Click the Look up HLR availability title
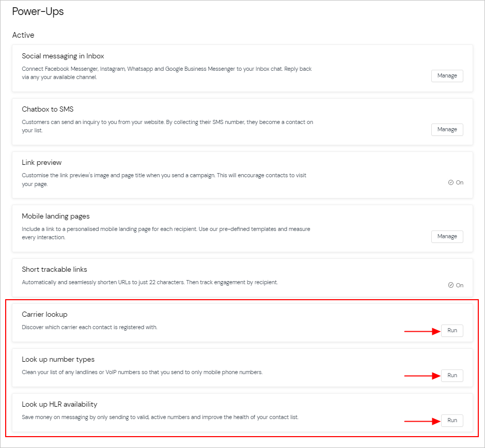The width and height of the screenshot is (485, 448). point(59,405)
